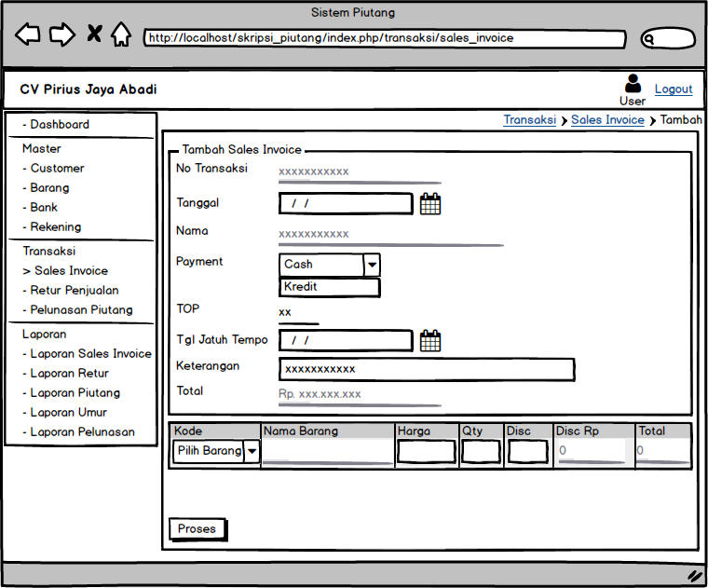Click the browser search box magnifier
Viewport: 708px width, 588px height.
pos(648,39)
